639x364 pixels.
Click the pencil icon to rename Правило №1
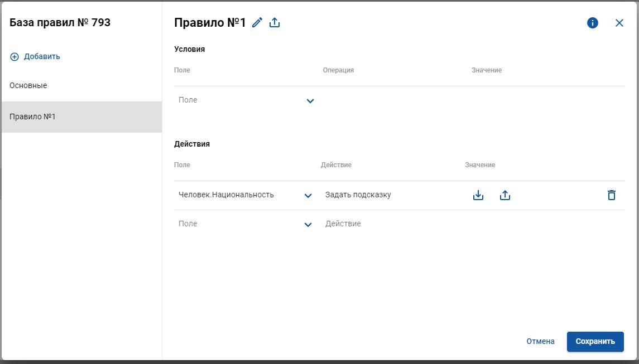click(257, 23)
